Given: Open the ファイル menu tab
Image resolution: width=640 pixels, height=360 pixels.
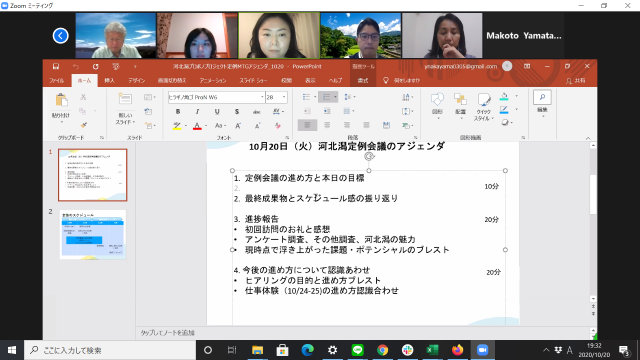Looking at the screenshot, I should [56, 80].
